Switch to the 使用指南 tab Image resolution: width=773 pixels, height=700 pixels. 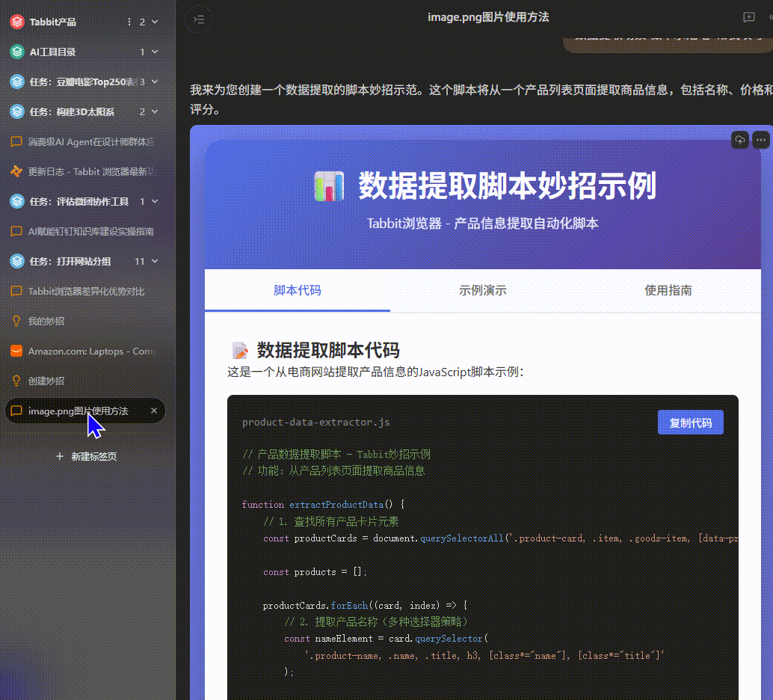coord(668,291)
